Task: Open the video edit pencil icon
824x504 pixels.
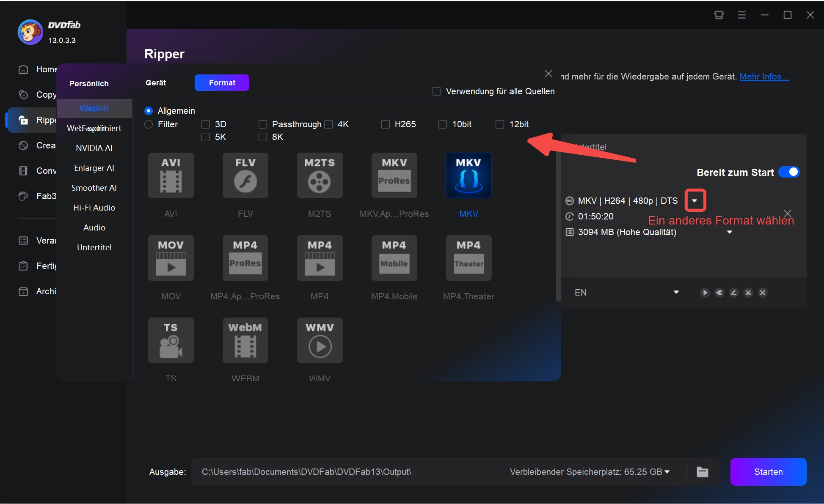Action: click(734, 293)
